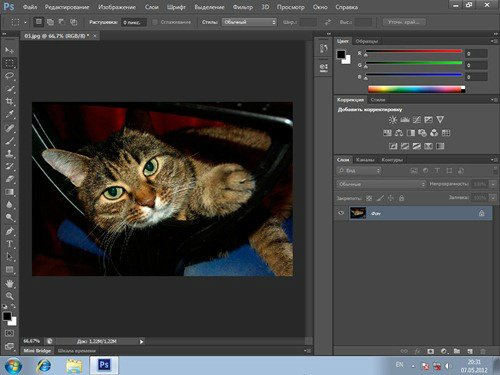Open the Фильтр menu
The width and height of the screenshot is (500, 375).
243,7
